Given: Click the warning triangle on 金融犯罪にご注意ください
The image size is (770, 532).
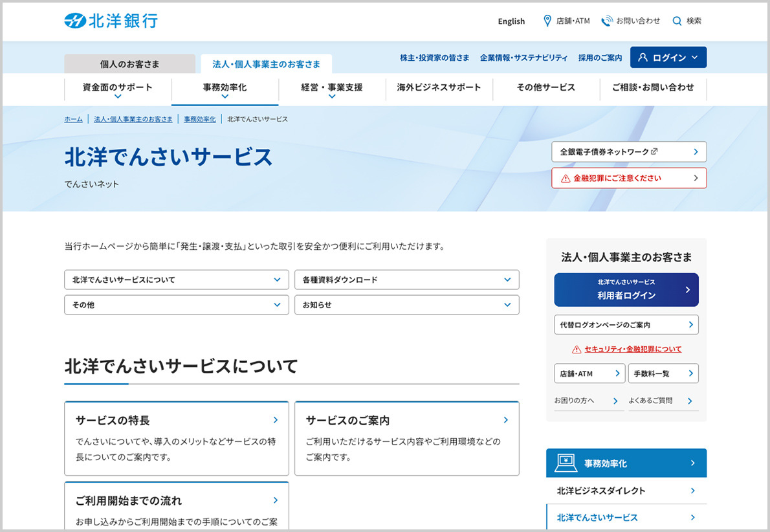Looking at the screenshot, I should pos(566,179).
